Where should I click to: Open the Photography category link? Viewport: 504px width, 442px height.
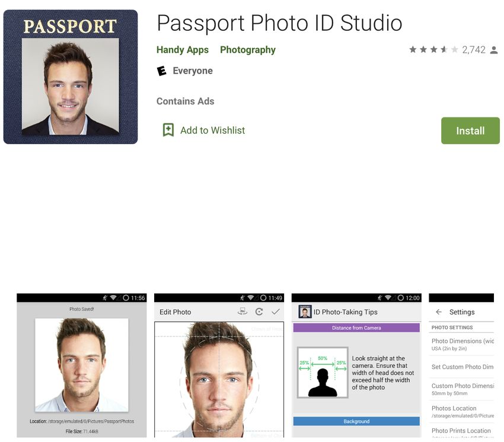(248, 50)
